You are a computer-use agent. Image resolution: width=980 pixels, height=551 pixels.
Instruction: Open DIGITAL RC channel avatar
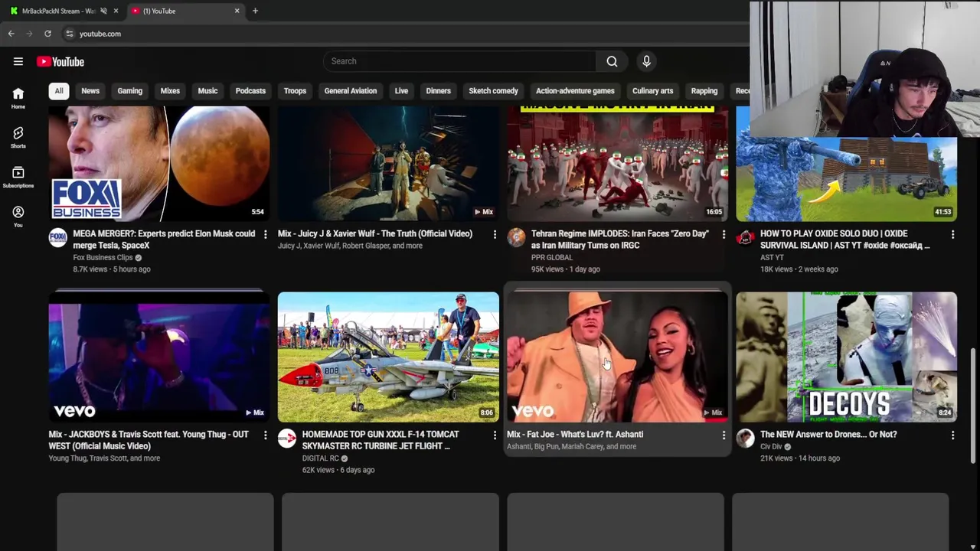tap(287, 438)
